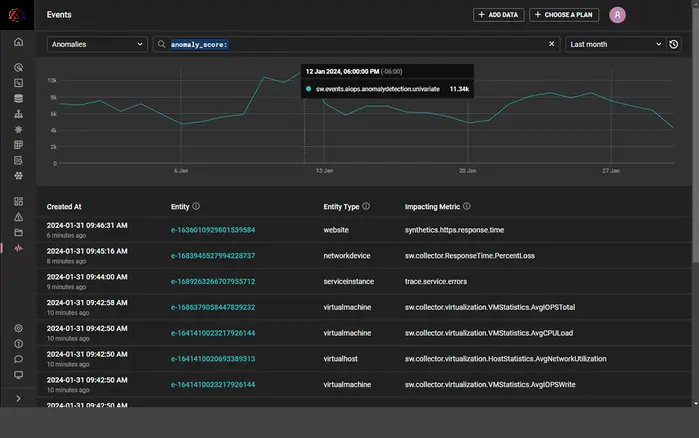Click the user avatar icon
699x438 pixels.
tap(617, 15)
